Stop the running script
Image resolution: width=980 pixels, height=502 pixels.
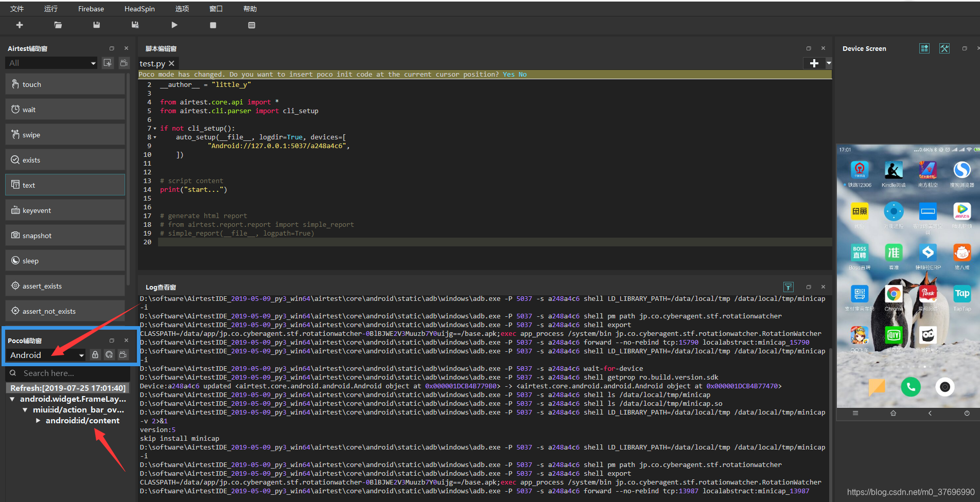(x=213, y=25)
